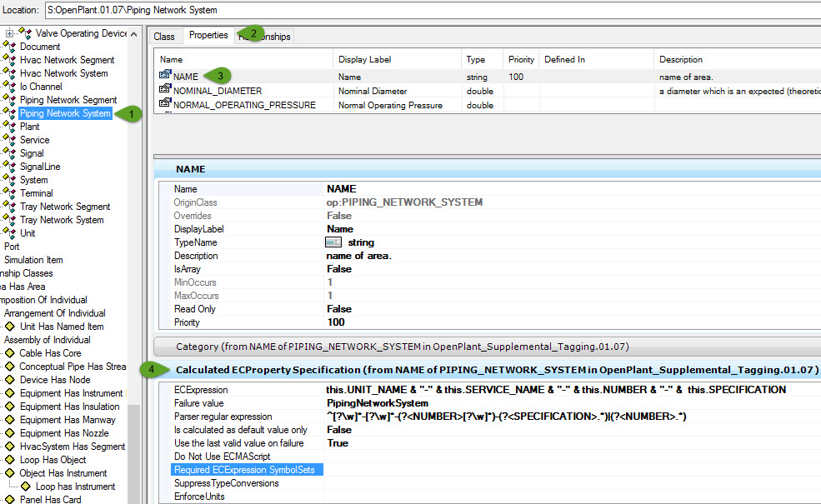This screenshot has width=821, height=504.
Task: Click the class icon beside Valve Operating Device
Action: [x=25, y=33]
